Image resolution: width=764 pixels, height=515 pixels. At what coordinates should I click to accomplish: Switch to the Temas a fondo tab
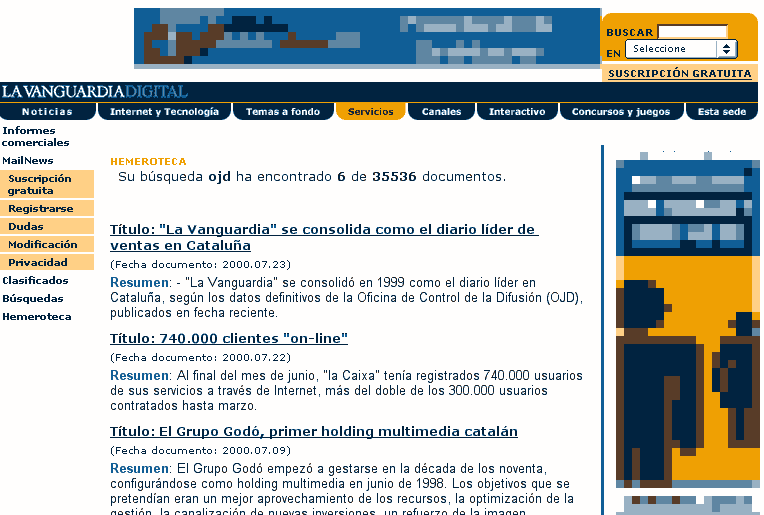click(x=283, y=112)
